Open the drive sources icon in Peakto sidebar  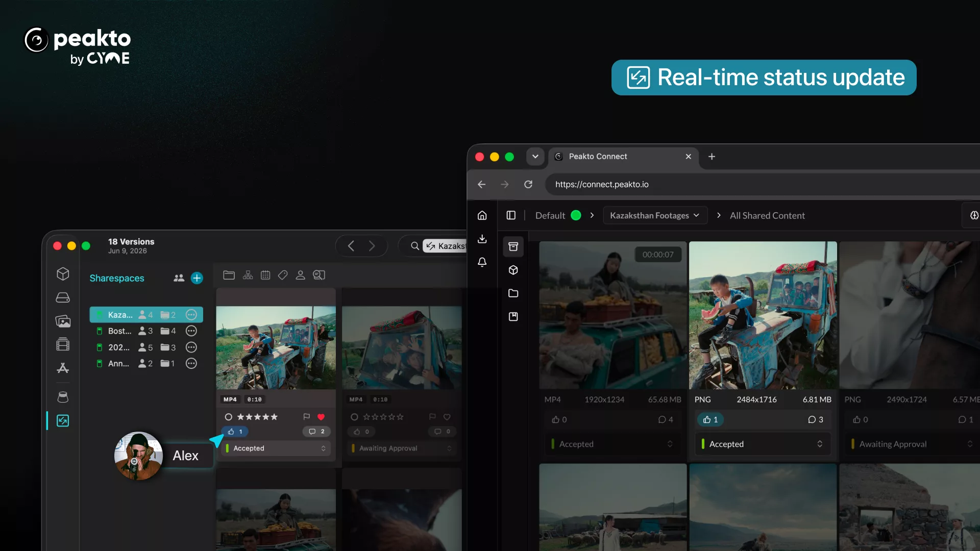(x=63, y=297)
